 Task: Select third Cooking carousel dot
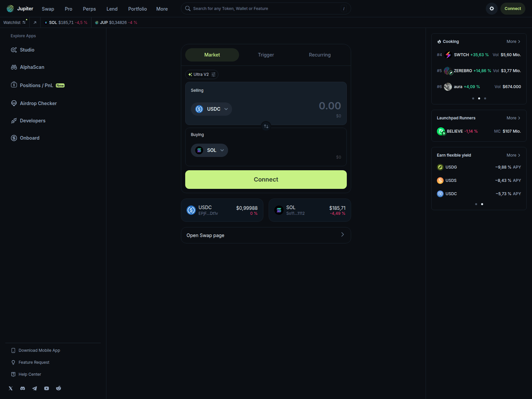(485, 98)
